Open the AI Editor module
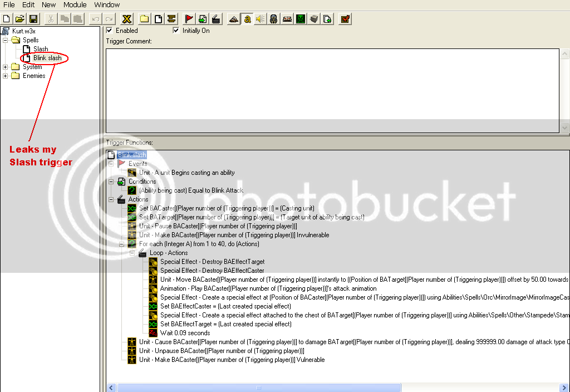This screenshot has width=570, height=392. pyautogui.click(x=301, y=19)
